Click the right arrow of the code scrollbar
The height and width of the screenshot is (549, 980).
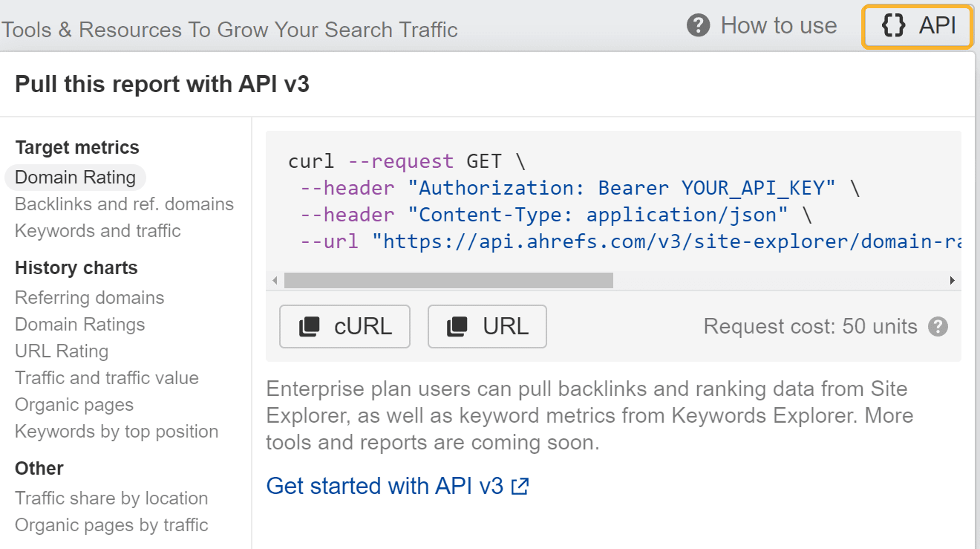953,280
